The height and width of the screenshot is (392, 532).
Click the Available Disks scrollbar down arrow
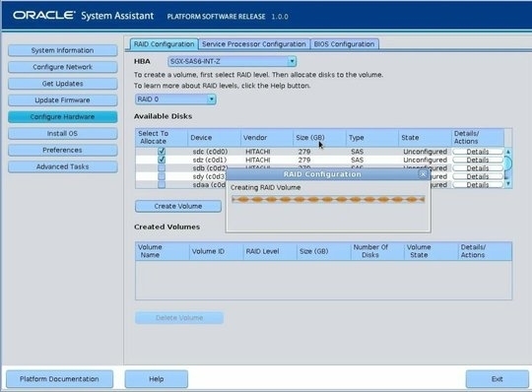(508, 184)
